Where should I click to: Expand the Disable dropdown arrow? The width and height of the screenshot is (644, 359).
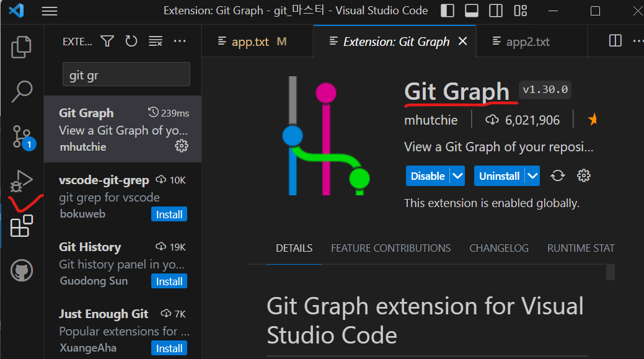pos(457,176)
